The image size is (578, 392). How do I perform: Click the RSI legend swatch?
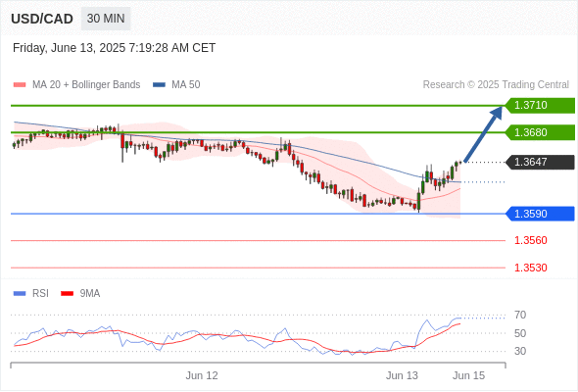tap(20, 294)
